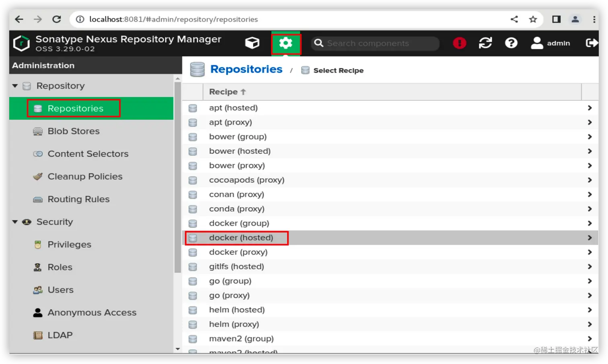Click chevron arrow on bower (group) row
This screenshot has width=608, height=364.
(x=590, y=137)
